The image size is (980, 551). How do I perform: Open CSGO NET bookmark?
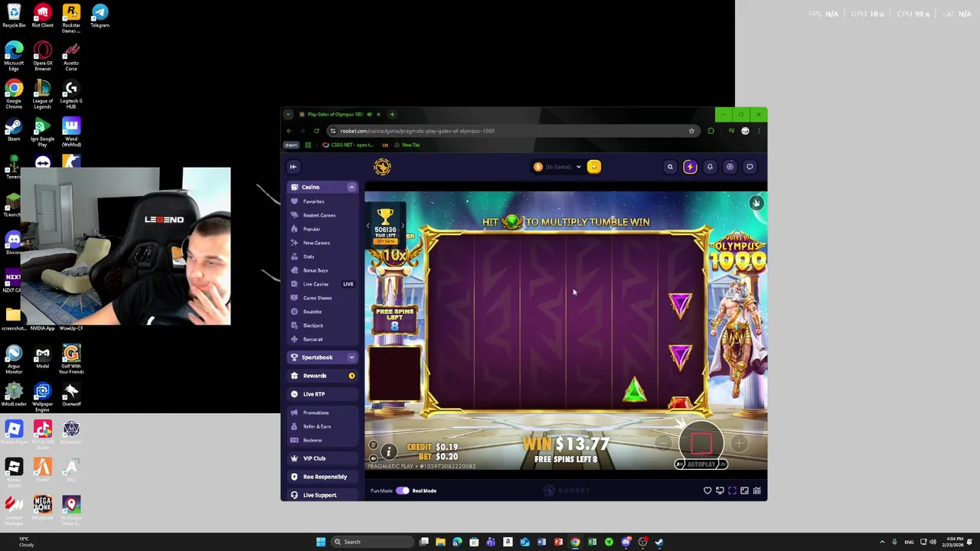348,145
